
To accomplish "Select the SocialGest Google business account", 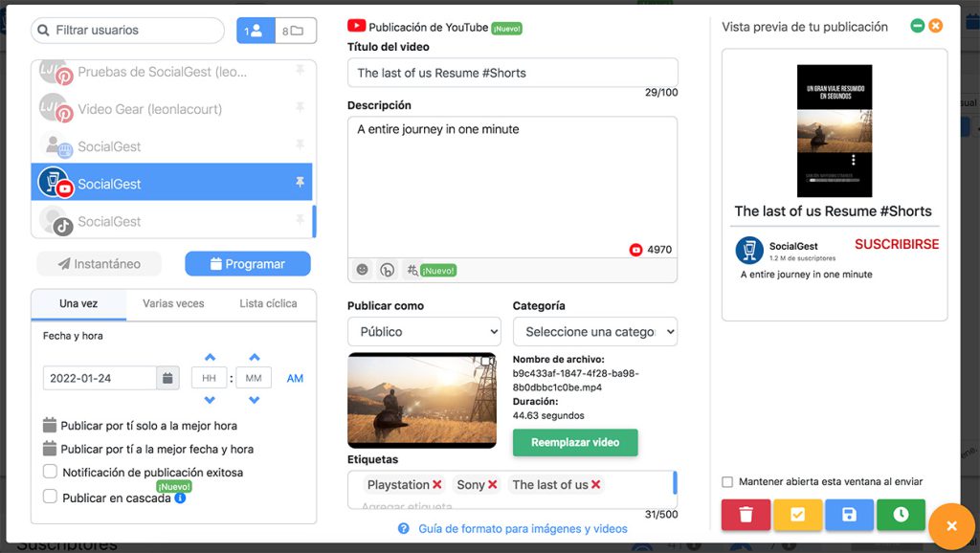I will click(x=171, y=145).
